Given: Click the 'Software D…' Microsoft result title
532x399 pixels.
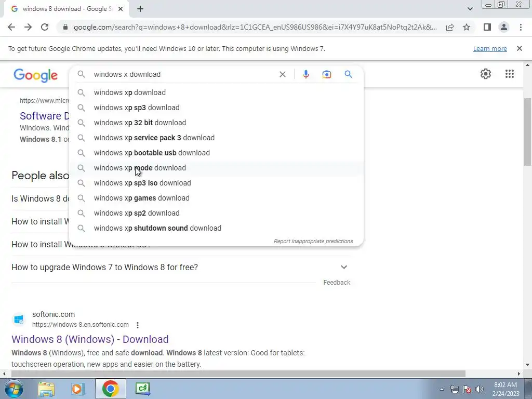Looking at the screenshot, I should point(44,116).
